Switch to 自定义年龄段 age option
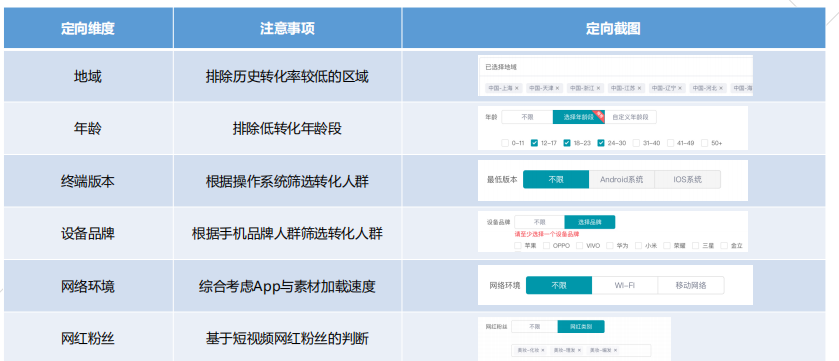The width and height of the screenshot is (839, 361). 630,117
